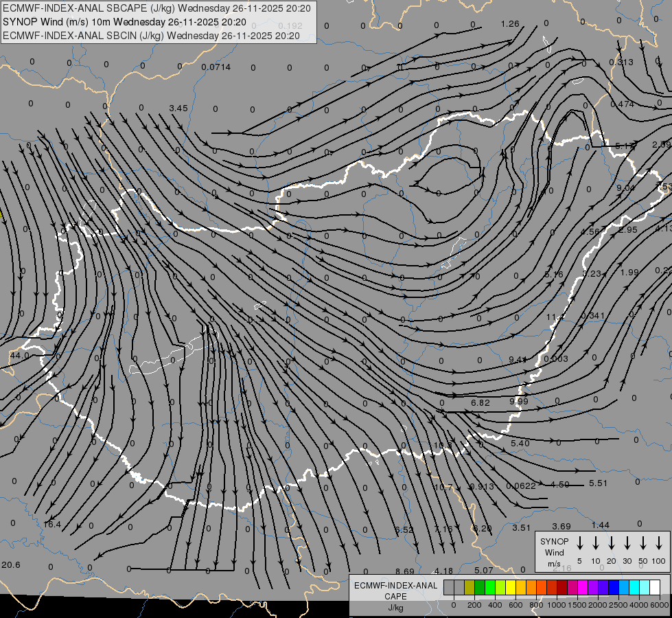
Task: Click the map value 7.16
Action: (443, 529)
